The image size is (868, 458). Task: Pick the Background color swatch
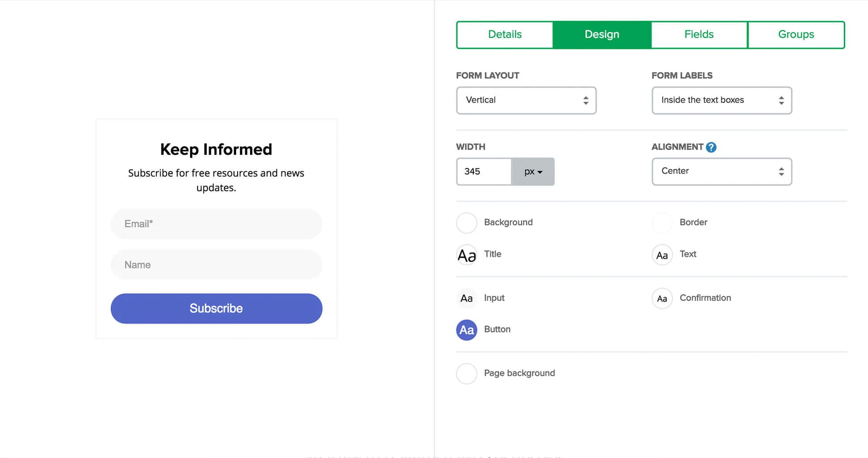pos(467,223)
